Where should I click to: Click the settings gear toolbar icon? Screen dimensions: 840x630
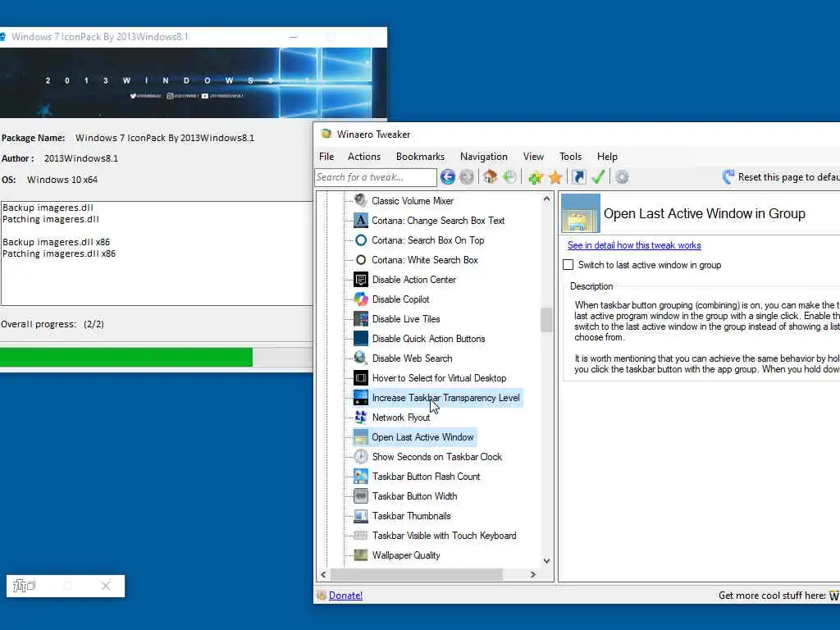point(622,177)
